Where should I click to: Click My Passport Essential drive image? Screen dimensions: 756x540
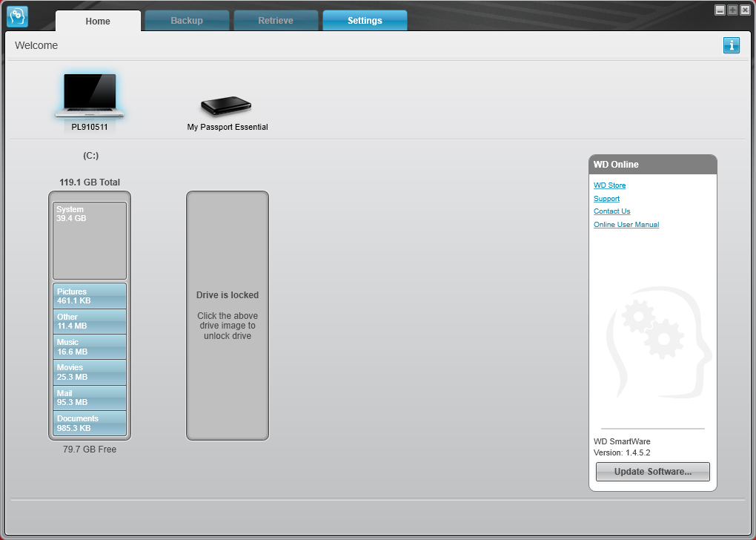pos(226,106)
